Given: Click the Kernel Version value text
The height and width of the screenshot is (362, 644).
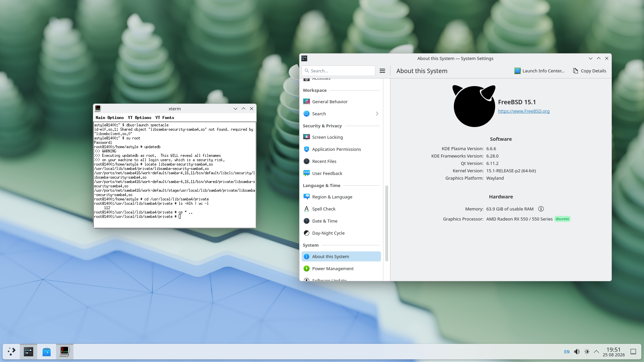Looking at the screenshot, I should [x=511, y=171].
